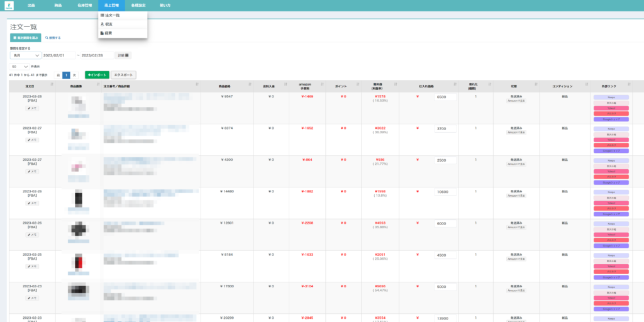Expand the 50 件表示 page size dropdown
The width and height of the screenshot is (644, 322).
point(19,66)
